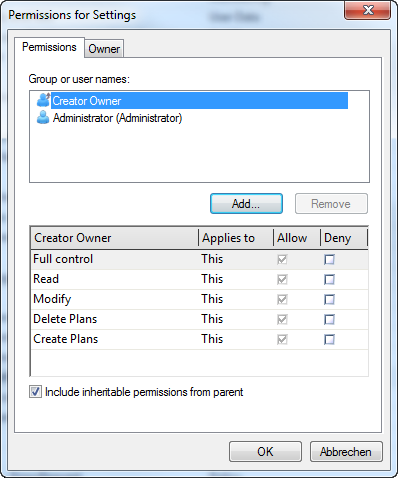Click the Administrator user icon

tap(43, 117)
